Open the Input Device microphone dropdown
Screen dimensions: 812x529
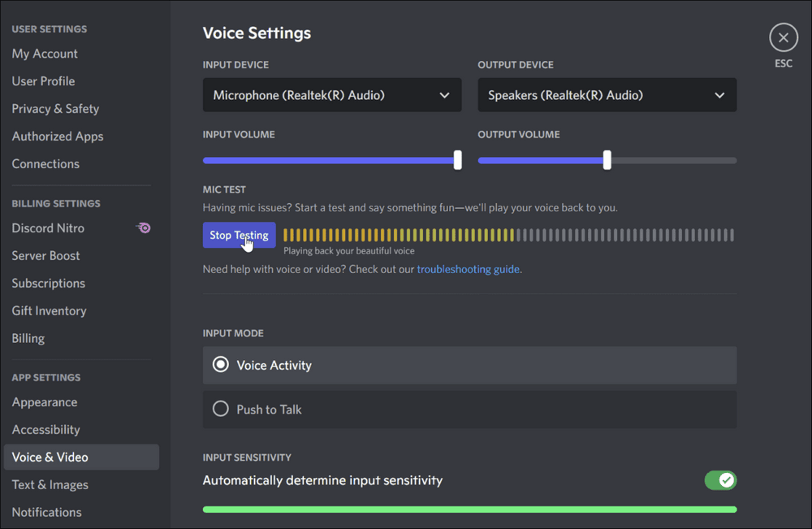331,95
